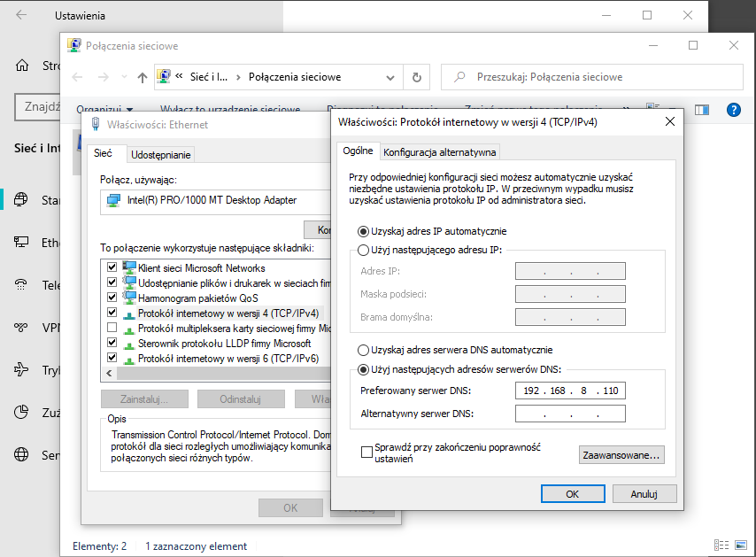The image size is (756, 557).
Task: Focus the Przeszukaj: Połączenia sieciowe search box
Action: click(x=592, y=77)
